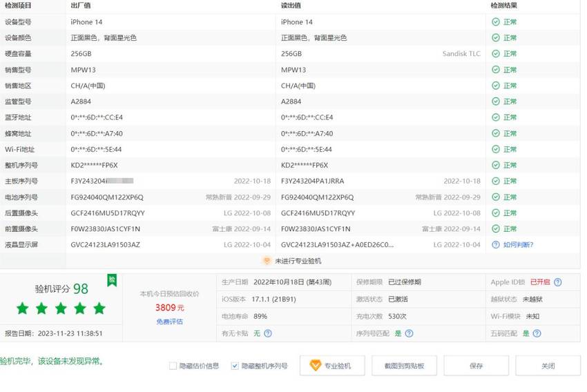Click the first green rating star

point(23,308)
